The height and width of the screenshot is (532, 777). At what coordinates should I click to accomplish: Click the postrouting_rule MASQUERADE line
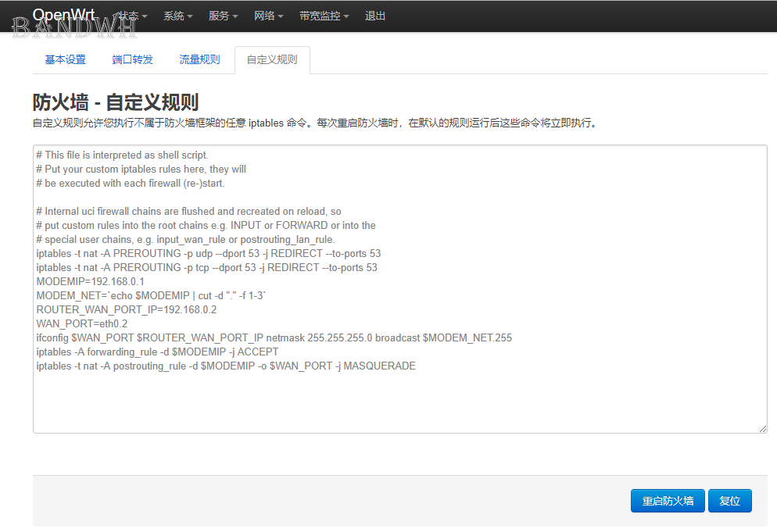point(226,366)
